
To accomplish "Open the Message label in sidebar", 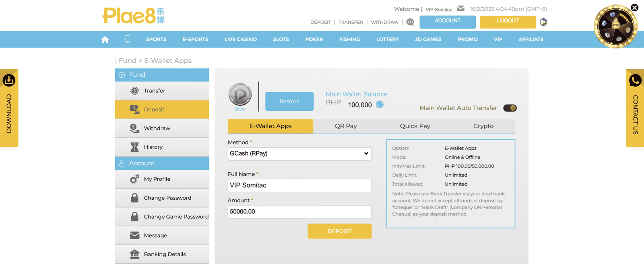I will [x=155, y=236].
